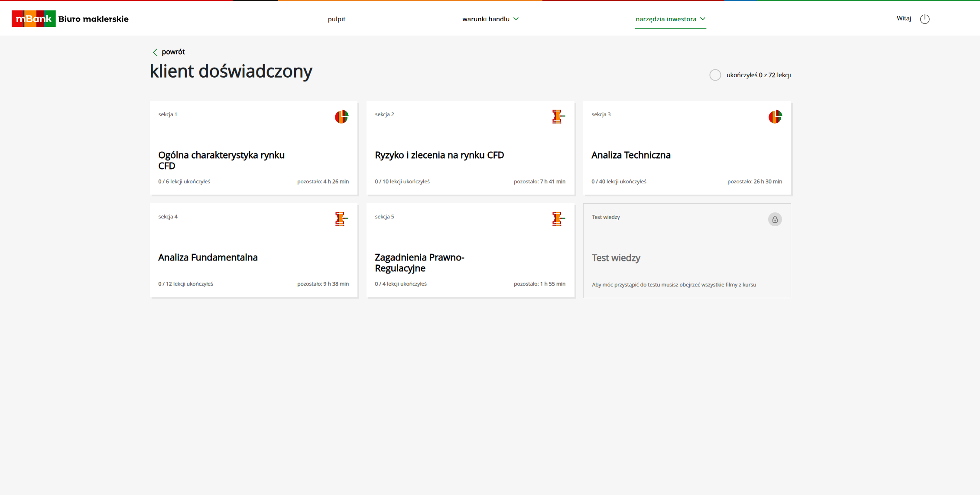Click the mBank logo
980x495 pixels.
tap(33, 19)
